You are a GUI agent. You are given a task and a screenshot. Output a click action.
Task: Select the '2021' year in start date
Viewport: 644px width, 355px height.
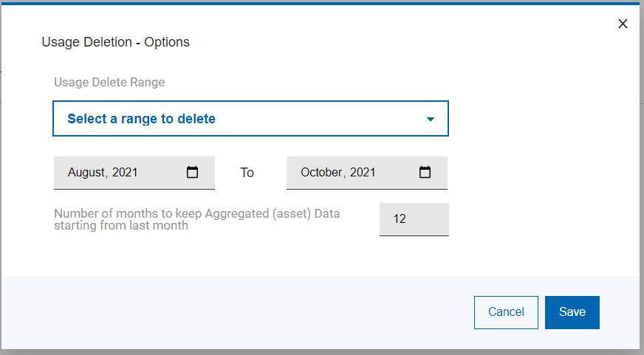(125, 173)
